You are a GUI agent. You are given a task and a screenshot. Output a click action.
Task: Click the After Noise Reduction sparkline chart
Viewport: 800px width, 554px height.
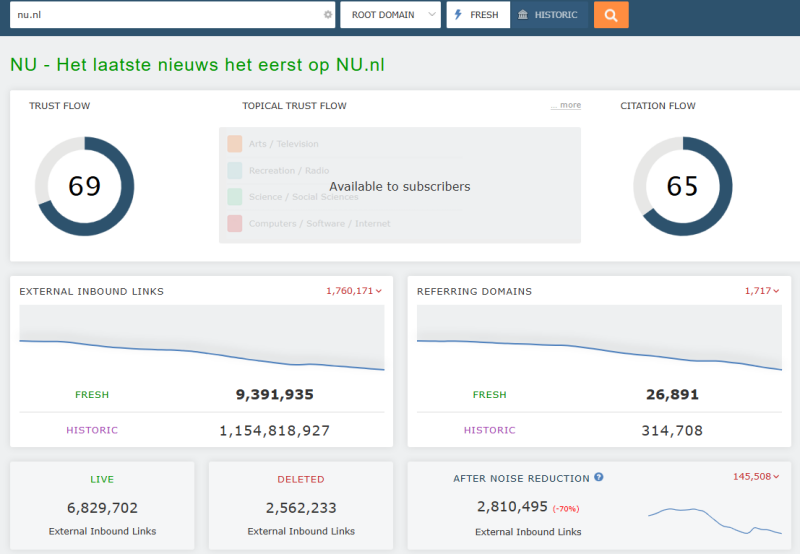(714, 520)
